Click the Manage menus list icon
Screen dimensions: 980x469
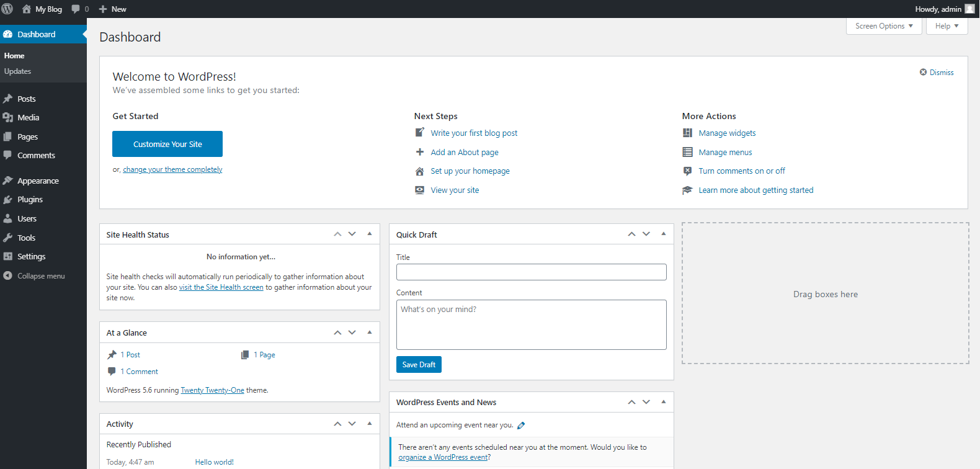[x=687, y=152]
